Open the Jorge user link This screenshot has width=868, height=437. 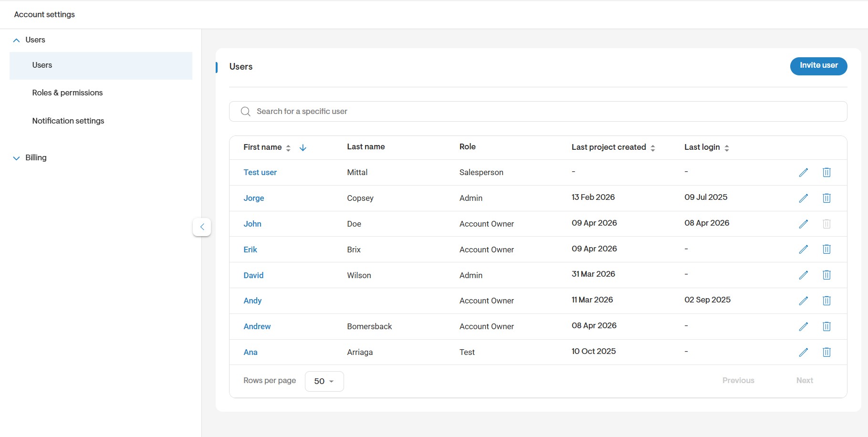pyautogui.click(x=253, y=198)
